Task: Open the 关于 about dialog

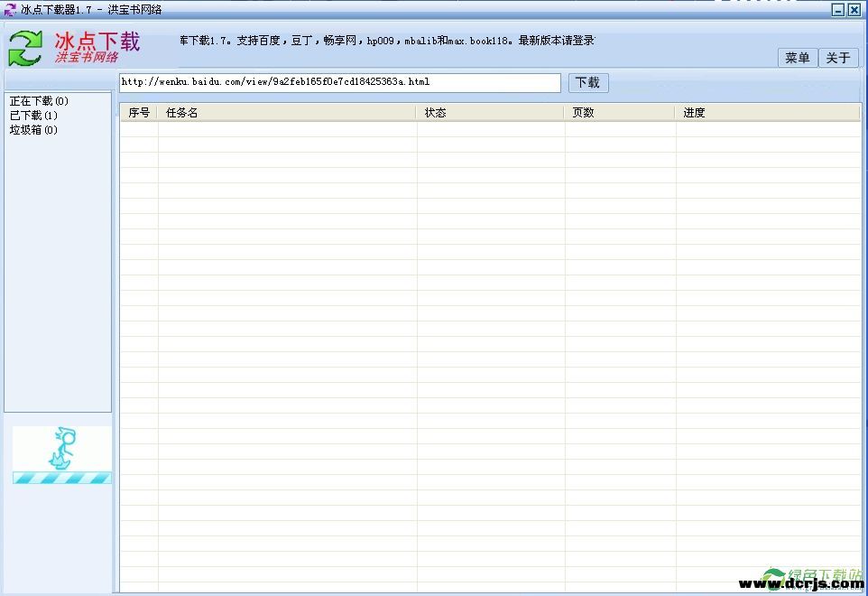Action: (x=838, y=58)
